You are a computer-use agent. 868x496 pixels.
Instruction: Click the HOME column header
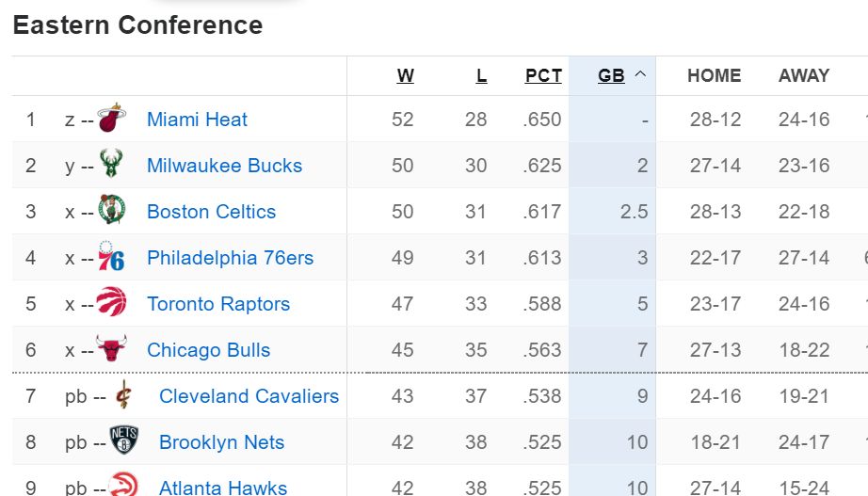(714, 76)
